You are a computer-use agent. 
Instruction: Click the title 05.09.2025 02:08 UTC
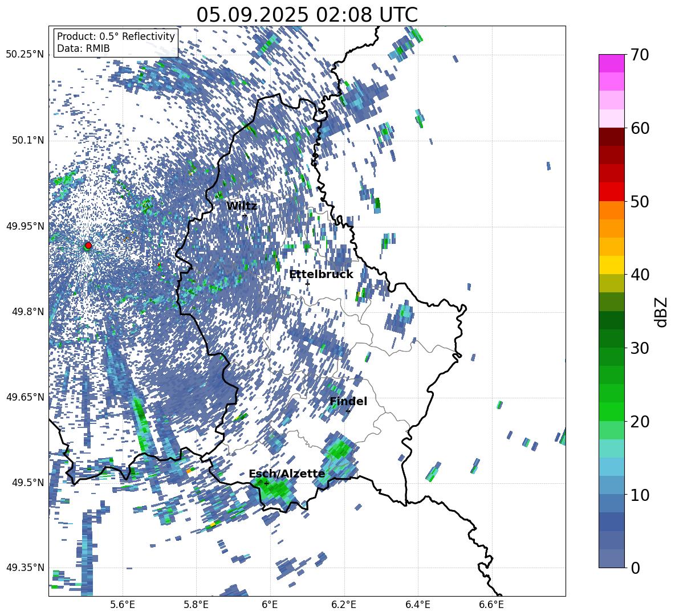pyautogui.click(x=307, y=15)
